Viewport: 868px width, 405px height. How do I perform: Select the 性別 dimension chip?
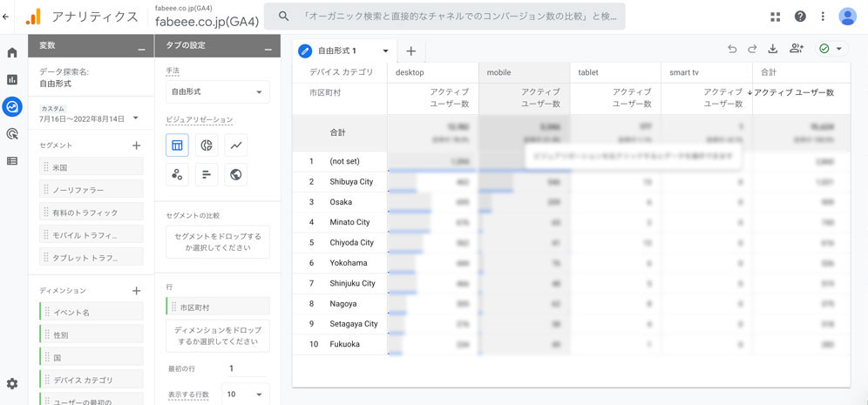[92, 334]
